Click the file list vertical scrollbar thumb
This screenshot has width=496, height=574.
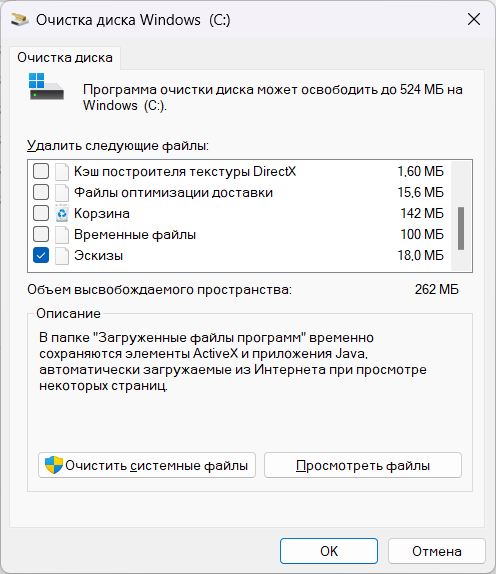[x=461, y=228]
